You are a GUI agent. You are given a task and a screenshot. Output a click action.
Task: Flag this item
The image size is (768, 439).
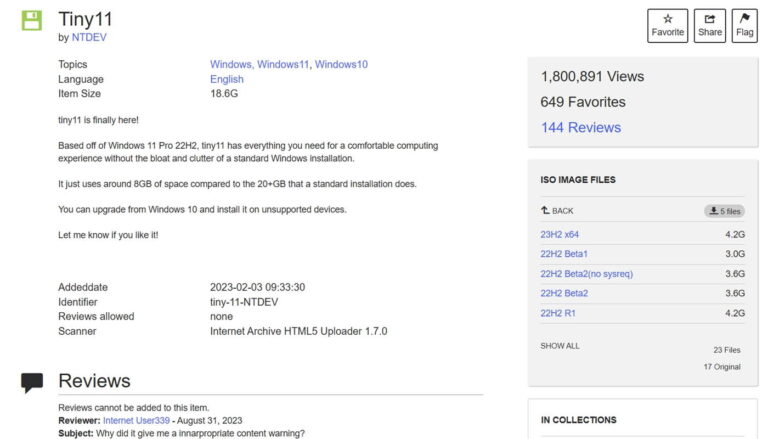744,25
